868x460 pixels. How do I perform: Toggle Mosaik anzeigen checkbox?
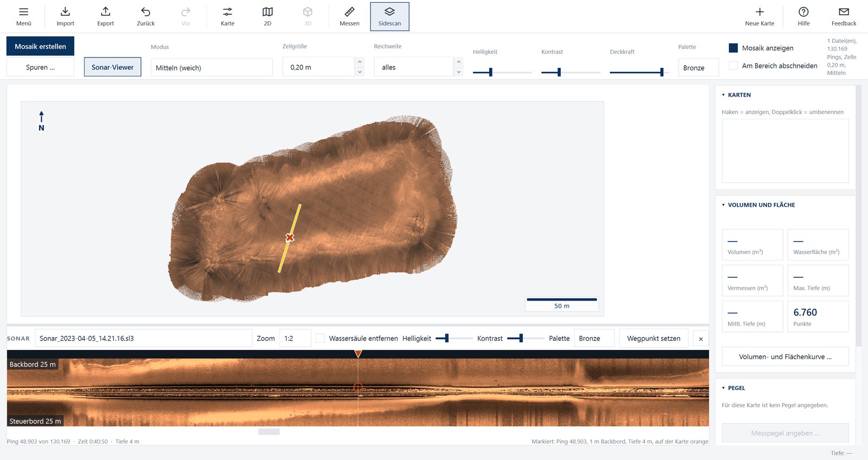pos(733,48)
